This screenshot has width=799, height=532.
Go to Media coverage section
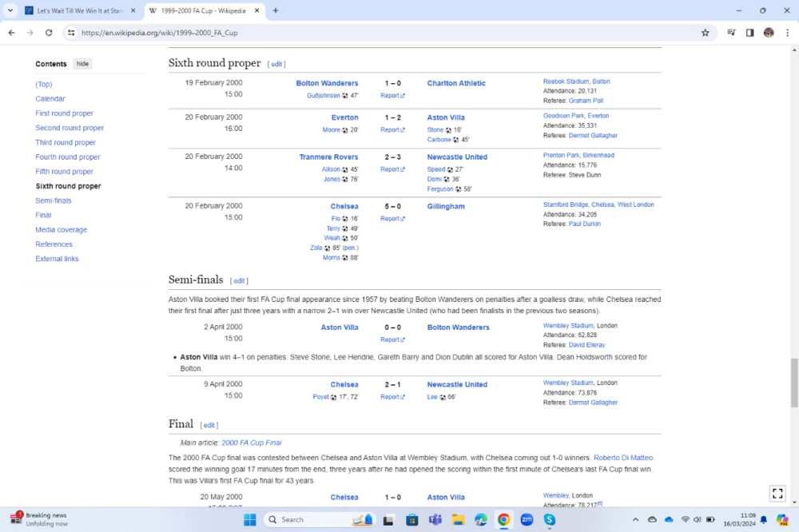62,230
